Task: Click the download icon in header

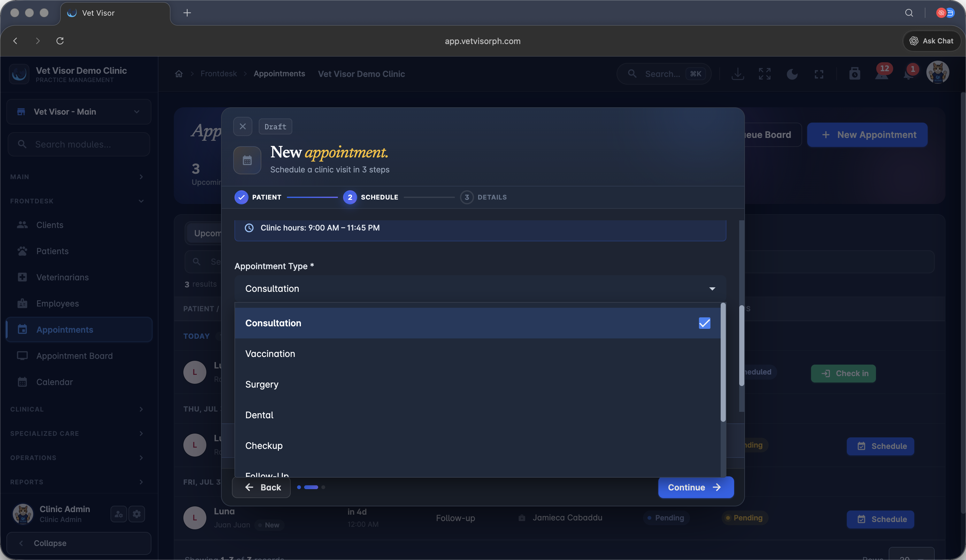Action: click(x=738, y=74)
